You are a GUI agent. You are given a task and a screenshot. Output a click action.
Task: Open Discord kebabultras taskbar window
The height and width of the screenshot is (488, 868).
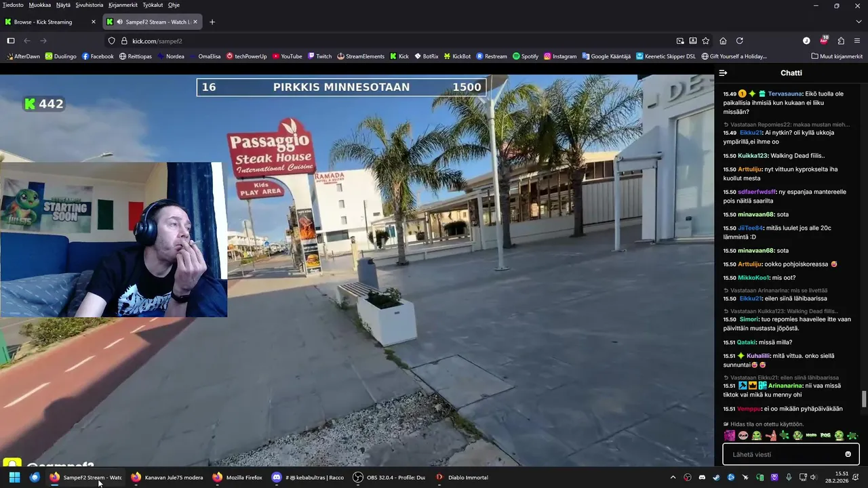tap(309, 477)
